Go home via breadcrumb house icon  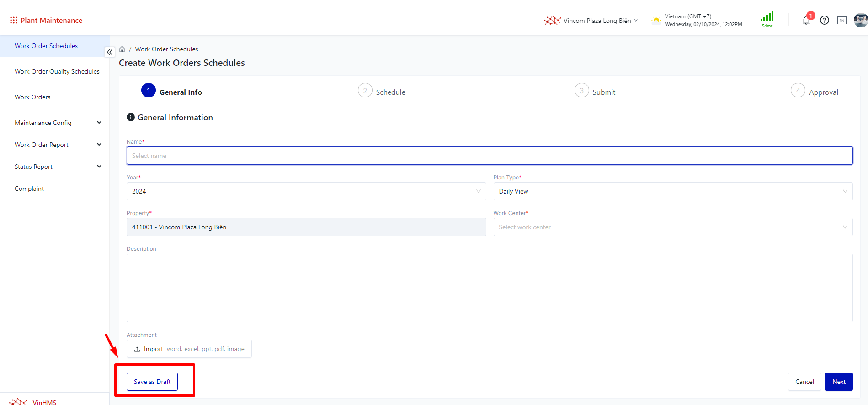click(x=122, y=49)
